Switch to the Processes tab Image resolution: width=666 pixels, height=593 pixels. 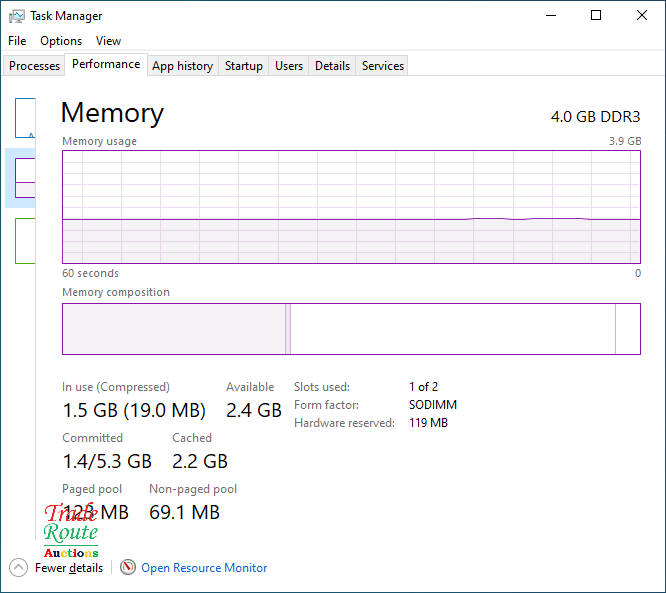click(x=35, y=66)
